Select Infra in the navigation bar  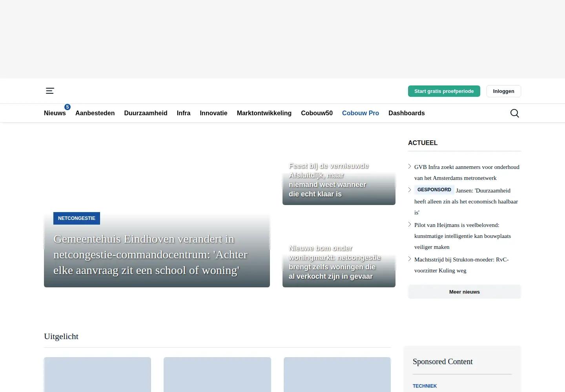[184, 113]
